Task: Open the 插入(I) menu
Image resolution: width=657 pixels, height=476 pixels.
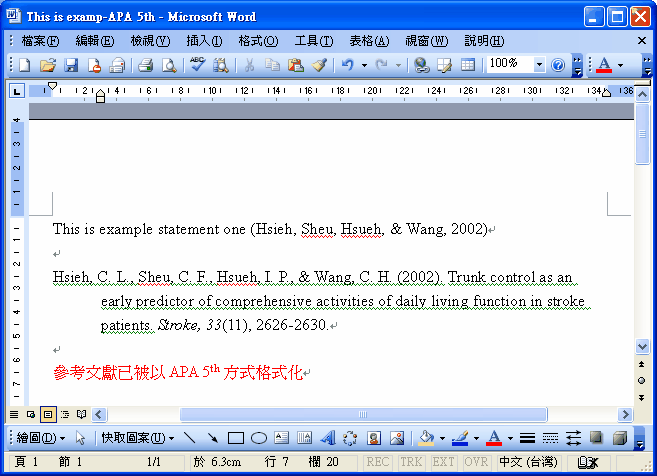Action: [x=204, y=40]
